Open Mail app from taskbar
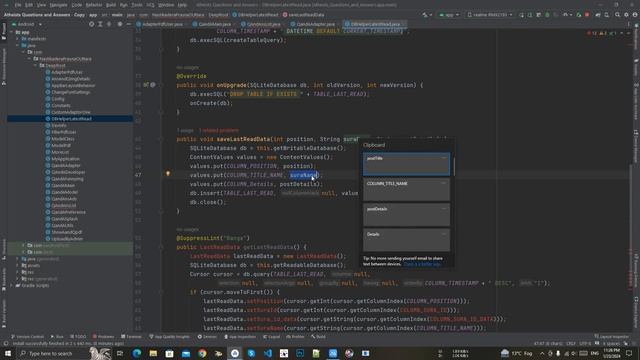Screen dimensions: 640x360 click(x=186, y=353)
